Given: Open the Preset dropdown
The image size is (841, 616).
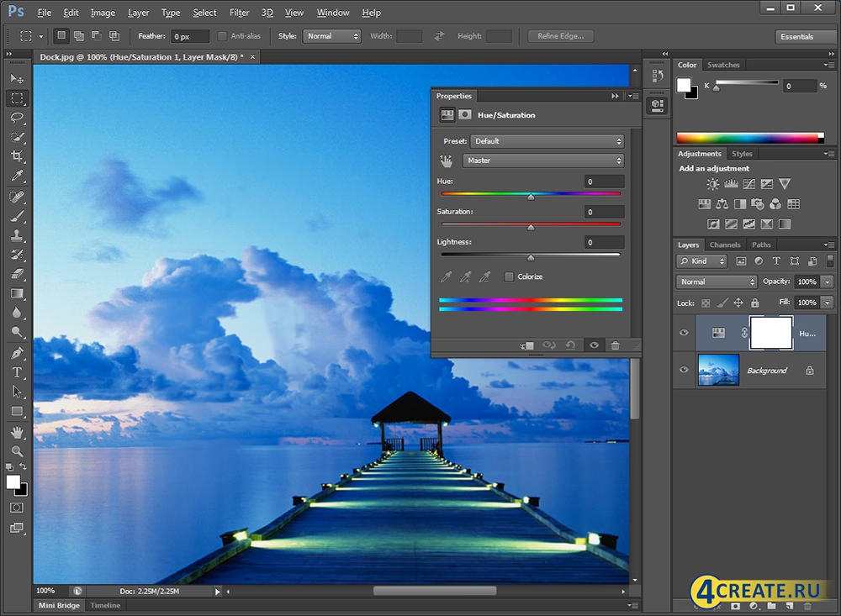Looking at the screenshot, I should [x=547, y=141].
